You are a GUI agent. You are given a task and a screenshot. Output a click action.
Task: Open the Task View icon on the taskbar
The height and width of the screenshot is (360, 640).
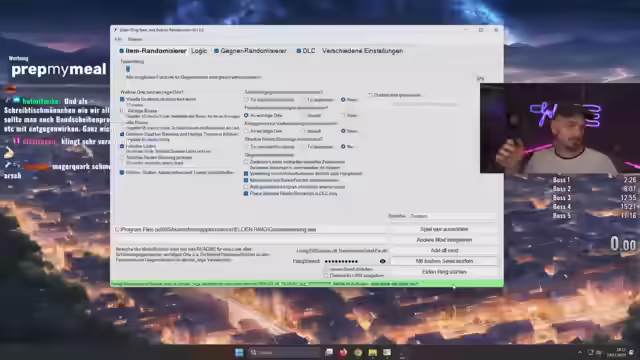pos(329,352)
